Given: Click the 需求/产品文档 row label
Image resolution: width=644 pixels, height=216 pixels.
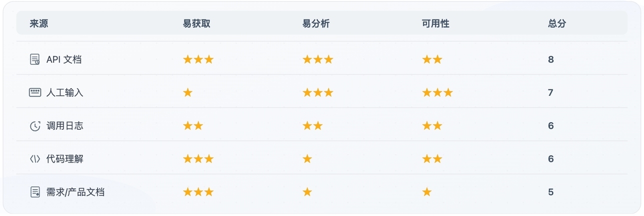Looking at the screenshot, I should coord(75,192).
